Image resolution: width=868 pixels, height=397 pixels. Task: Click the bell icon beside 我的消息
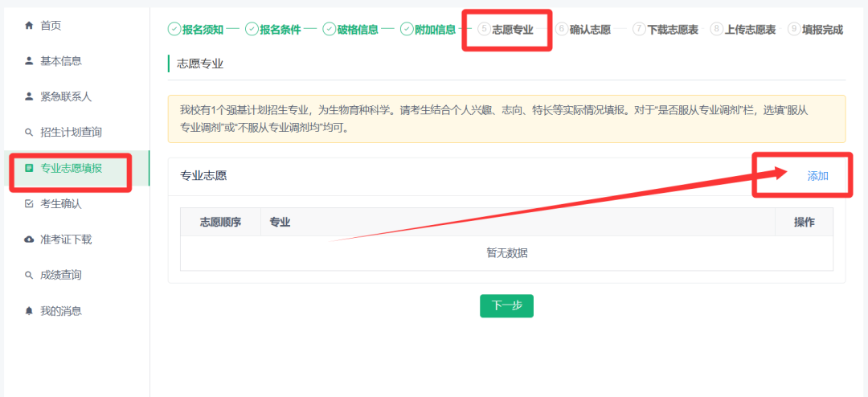(x=30, y=311)
